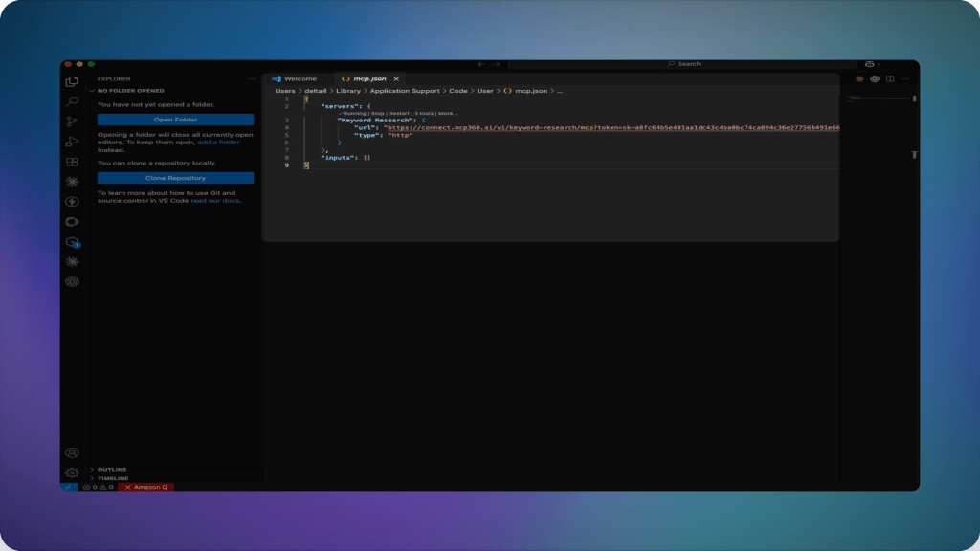Close the mcp.json tab

(x=396, y=79)
